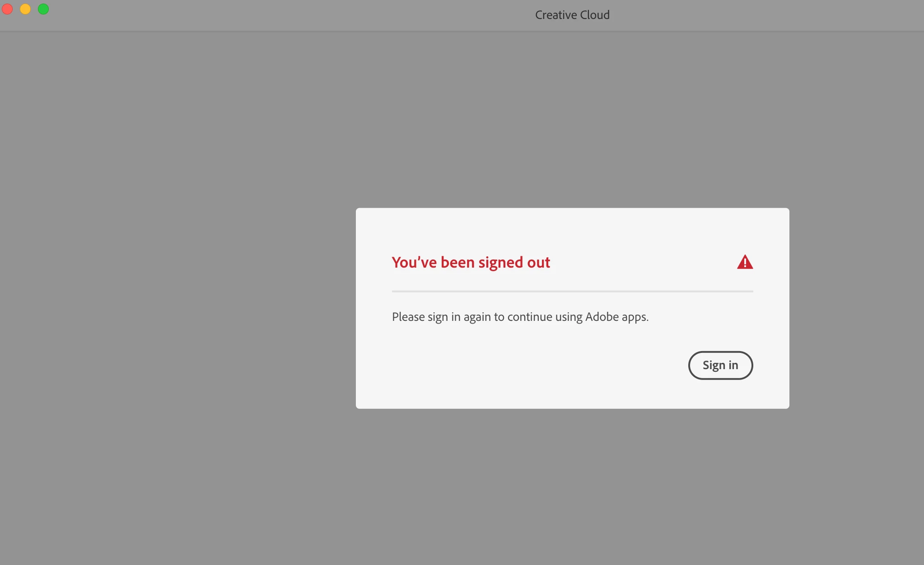Click the word "signed" in red heading
Screen dimensions: 924x565
click(500, 263)
